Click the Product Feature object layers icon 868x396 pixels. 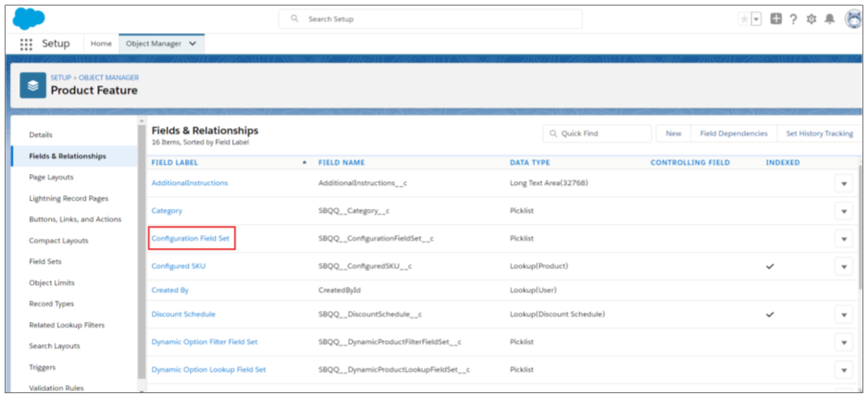coord(32,85)
